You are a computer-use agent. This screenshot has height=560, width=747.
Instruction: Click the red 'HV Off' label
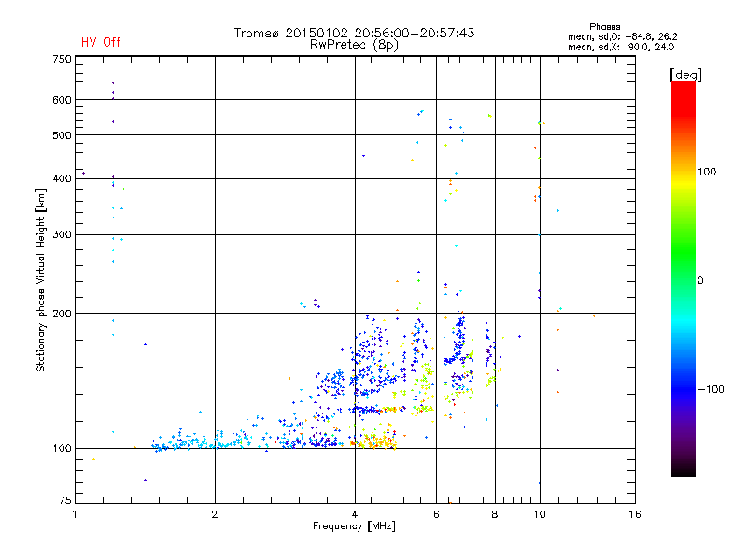(x=101, y=42)
